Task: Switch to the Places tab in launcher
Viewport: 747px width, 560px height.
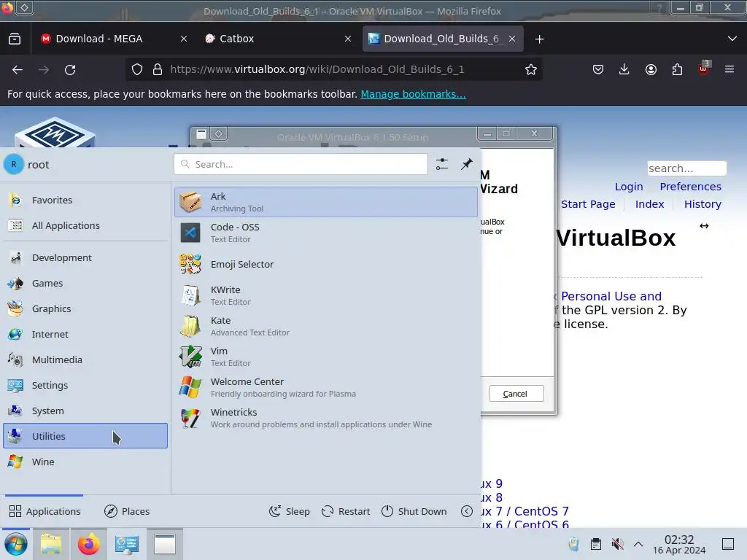Action: [x=127, y=511]
